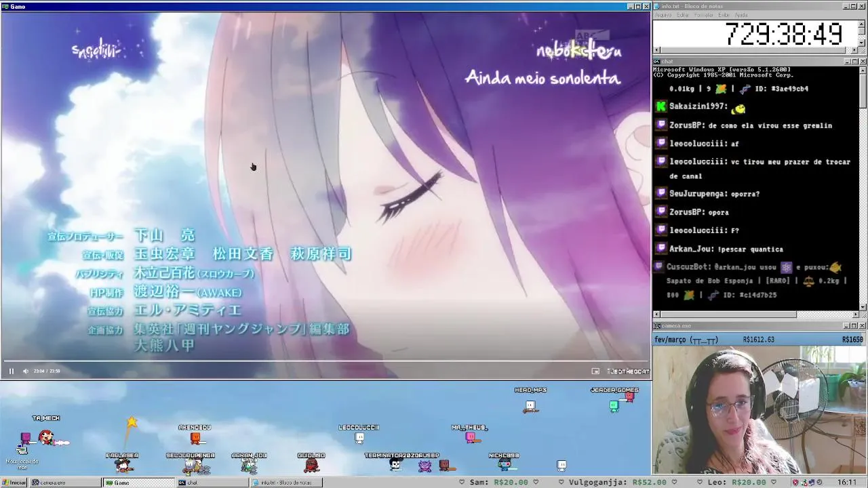Switch to camera.exe in the taskbar

(x=65, y=483)
